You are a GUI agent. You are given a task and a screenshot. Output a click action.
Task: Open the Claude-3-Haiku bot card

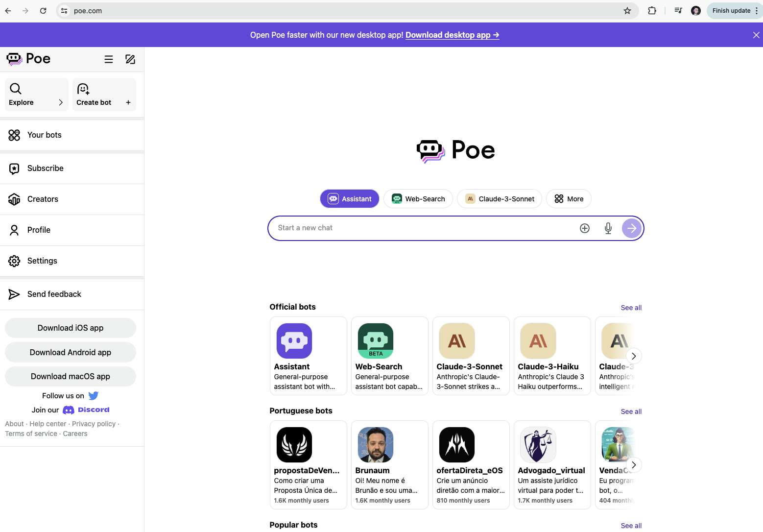point(552,356)
